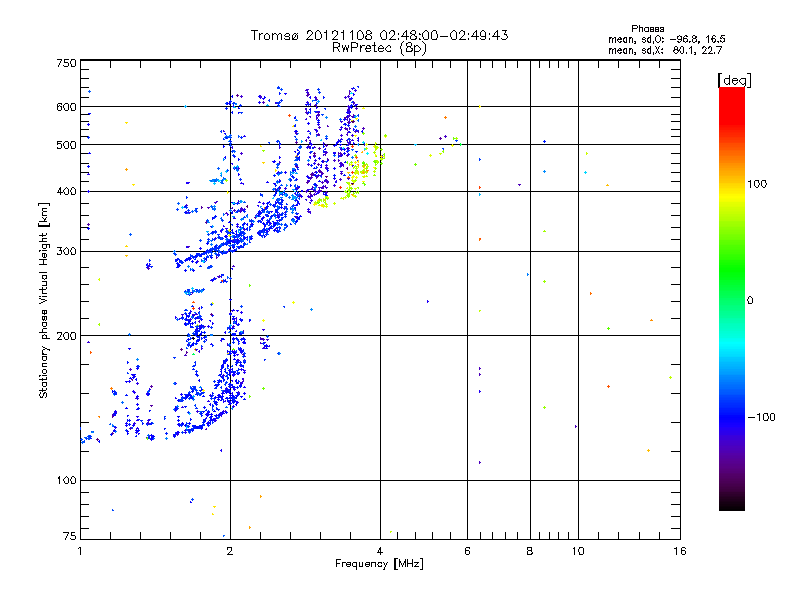Click the 'mean, sd,X: 80.1, 22.7' statistic
The height and width of the screenshot is (600, 800).
click(x=665, y=51)
